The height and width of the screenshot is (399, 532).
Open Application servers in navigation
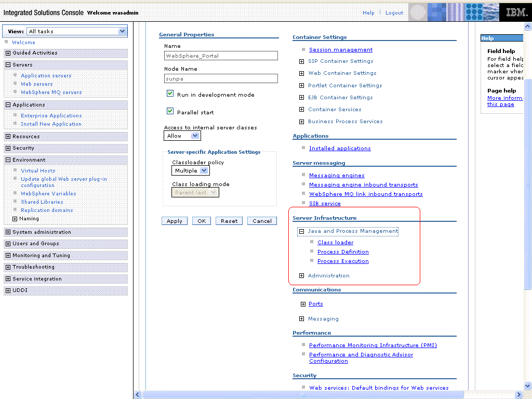pos(46,76)
